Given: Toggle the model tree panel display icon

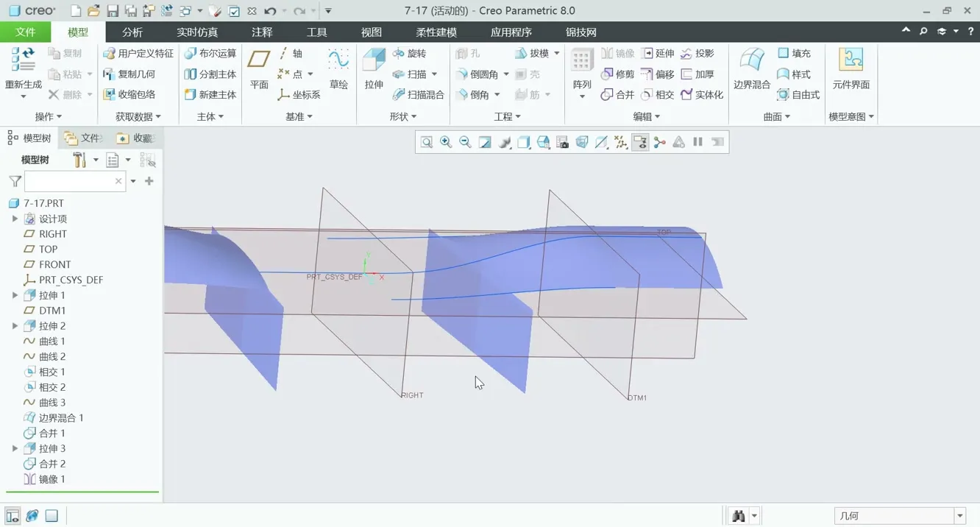Looking at the screenshot, I should coord(13,516).
